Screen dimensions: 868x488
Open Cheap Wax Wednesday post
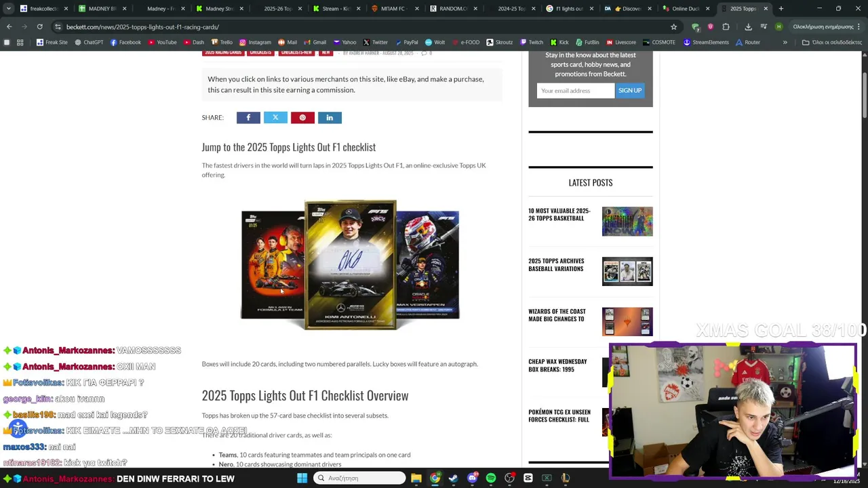tap(557, 365)
